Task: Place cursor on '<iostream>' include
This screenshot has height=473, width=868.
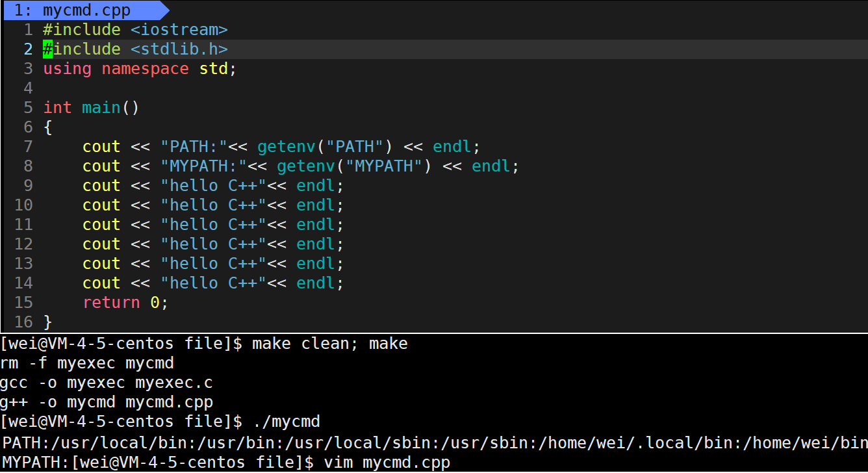Action: 179,30
